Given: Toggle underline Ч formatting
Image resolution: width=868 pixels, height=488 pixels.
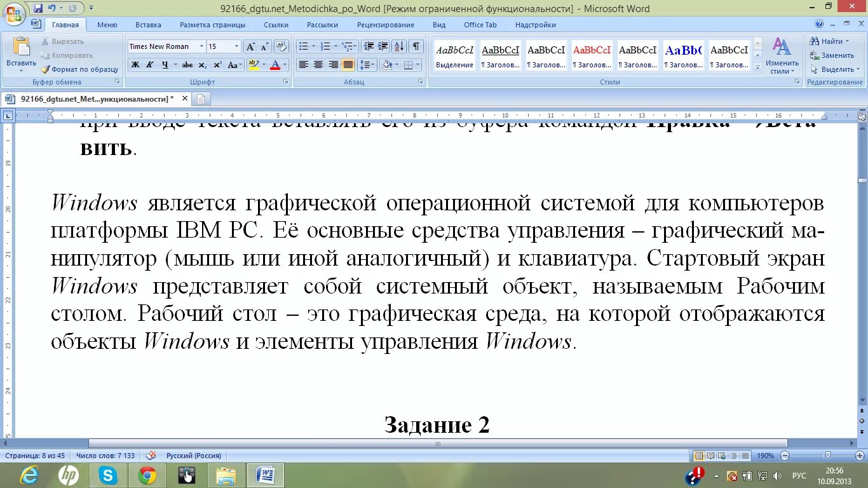Looking at the screenshot, I should pyautogui.click(x=165, y=65).
